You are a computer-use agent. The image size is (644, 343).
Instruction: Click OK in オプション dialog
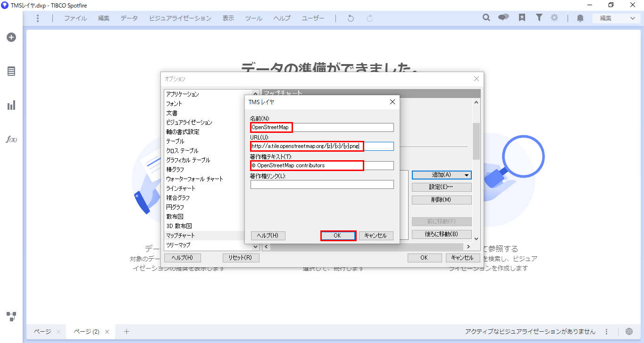click(425, 258)
